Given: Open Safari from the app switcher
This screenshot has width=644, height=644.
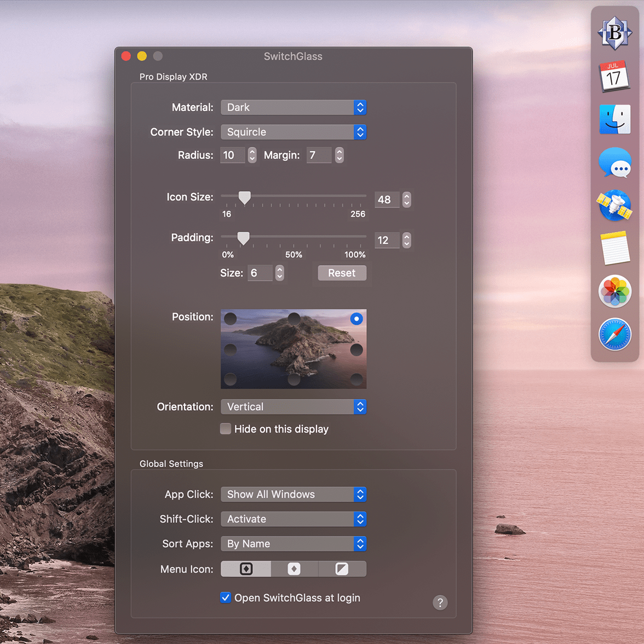Looking at the screenshot, I should pos(614,334).
